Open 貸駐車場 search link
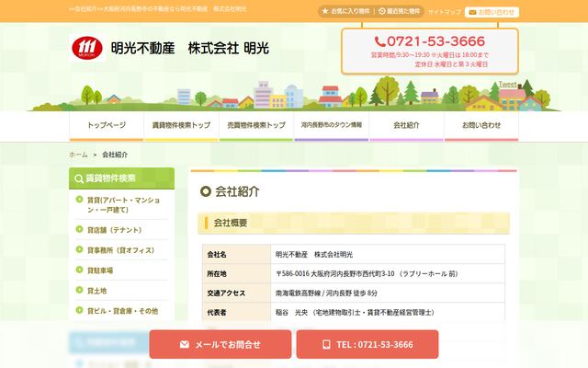The width and height of the screenshot is (588, 368). (x=100, y=270)
